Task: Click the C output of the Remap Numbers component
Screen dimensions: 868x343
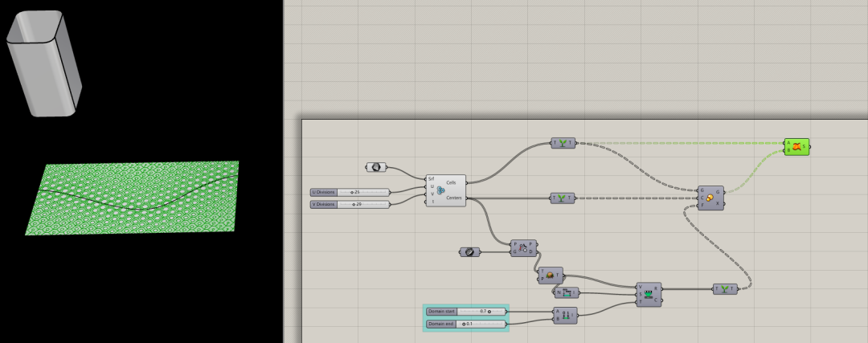Action: pyautogui.click(x=656, y=300)
